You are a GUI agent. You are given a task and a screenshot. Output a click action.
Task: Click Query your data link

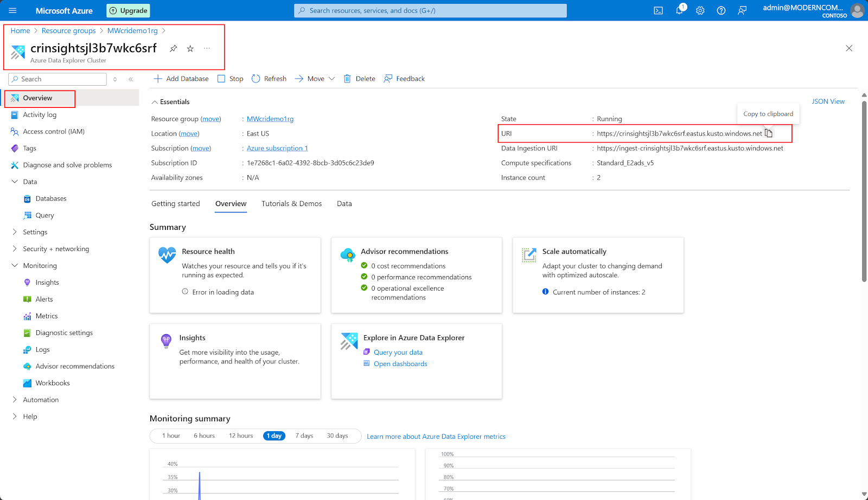pyautogui.click(x=398, y=352)
